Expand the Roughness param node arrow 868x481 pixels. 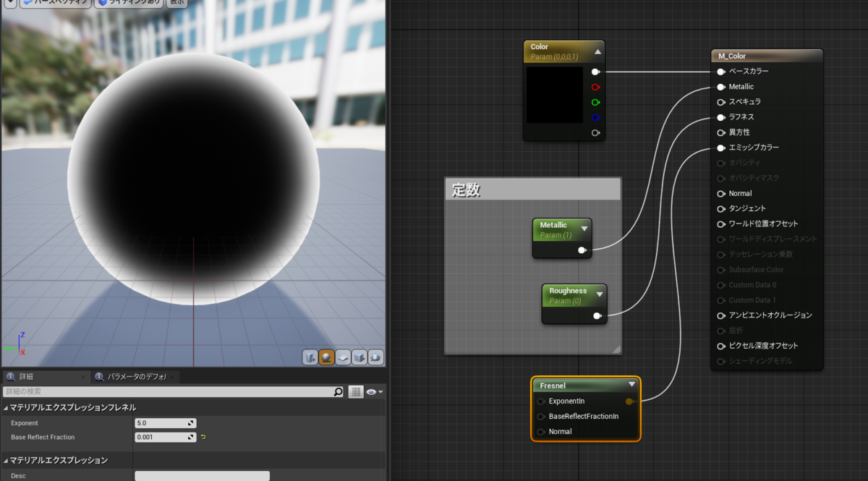(x=599, y=294)
